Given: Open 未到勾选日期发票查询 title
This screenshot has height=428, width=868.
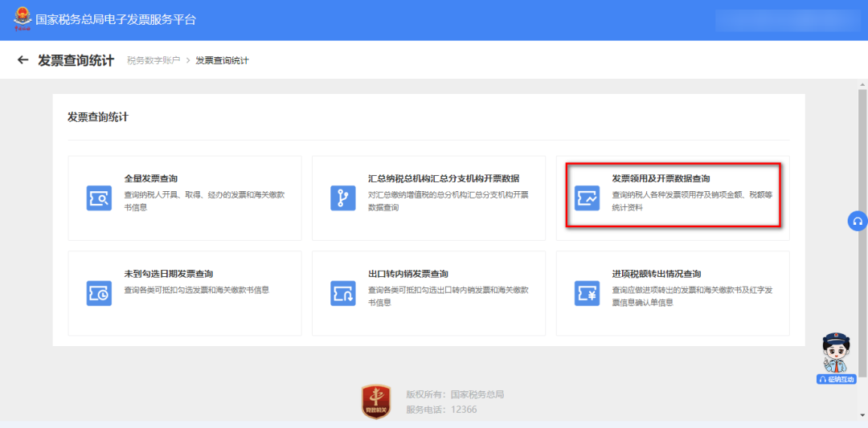Looking at the screenshot, I should coord(169,274).
